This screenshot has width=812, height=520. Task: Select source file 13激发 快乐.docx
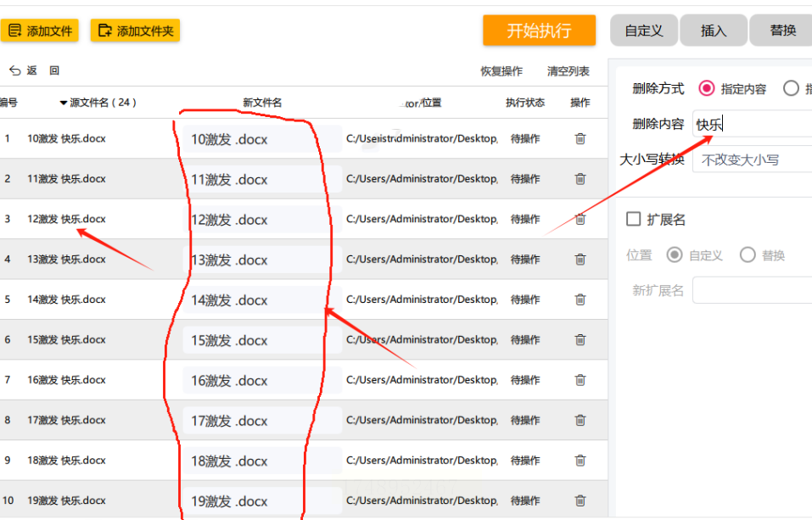(66, 259)
